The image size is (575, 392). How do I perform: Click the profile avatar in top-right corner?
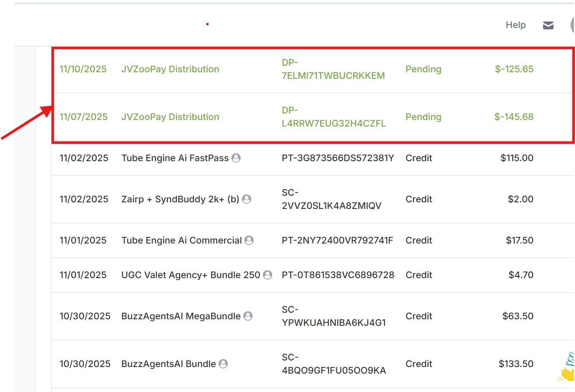point(572,25)
